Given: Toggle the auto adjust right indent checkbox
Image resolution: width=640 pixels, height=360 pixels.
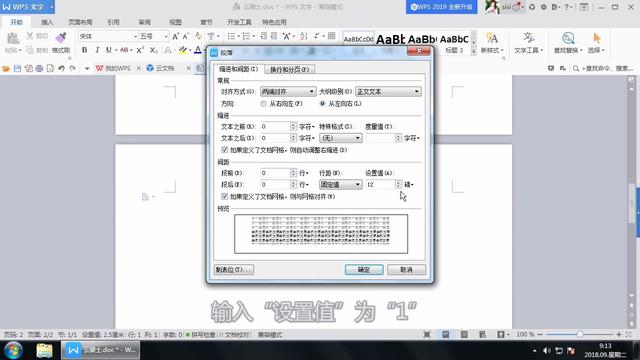Looking at the screenshot, I should click(x=224, y=150).
